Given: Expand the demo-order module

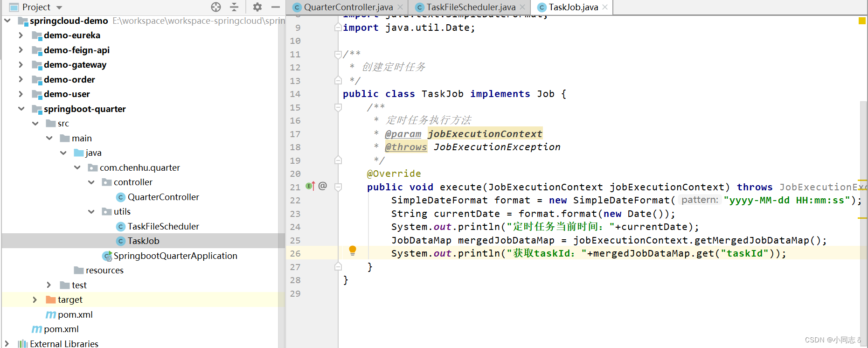Looking at the screenshot, I should click(x=21, y=79).
